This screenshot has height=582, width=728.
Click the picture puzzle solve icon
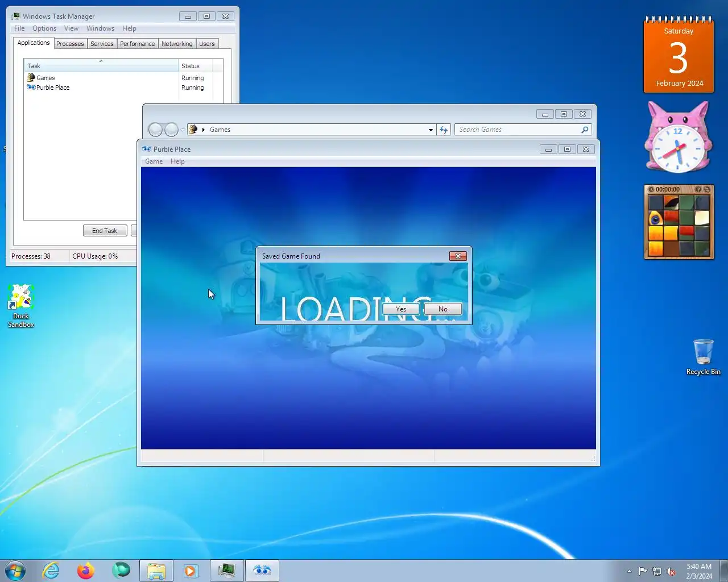706,189
